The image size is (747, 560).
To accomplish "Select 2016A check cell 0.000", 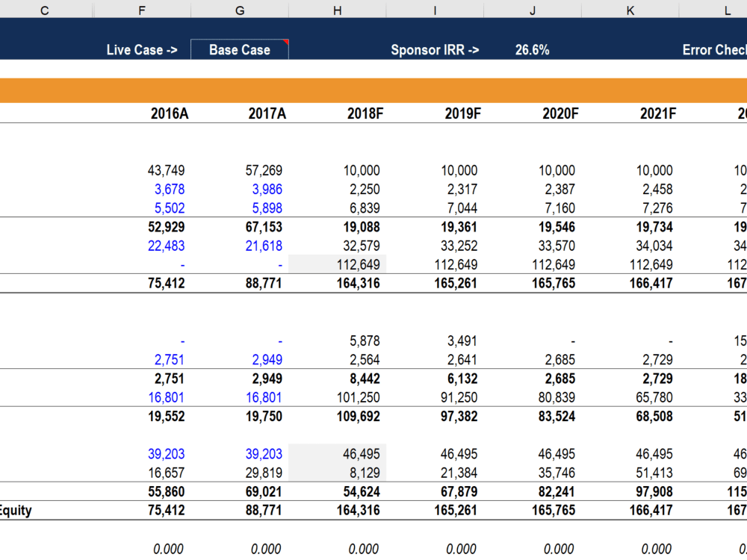I will click(x=168, y=549).
